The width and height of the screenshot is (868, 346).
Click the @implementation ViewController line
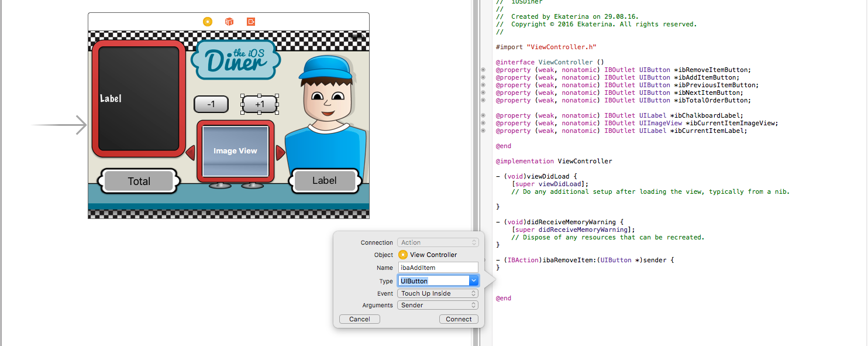pyautogui.click(x=554, y=161)
